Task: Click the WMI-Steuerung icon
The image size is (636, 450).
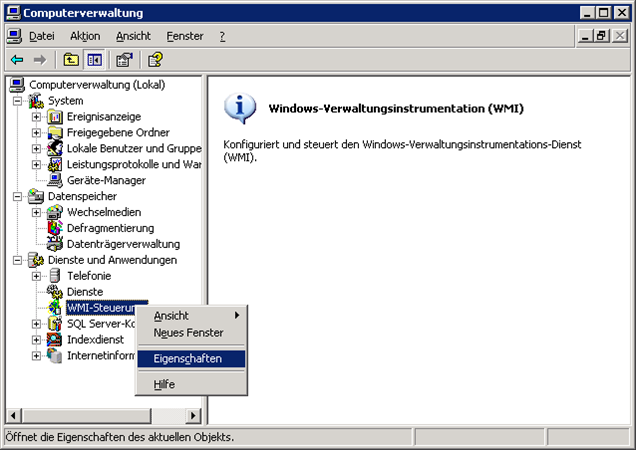Action: click(55, 308)
